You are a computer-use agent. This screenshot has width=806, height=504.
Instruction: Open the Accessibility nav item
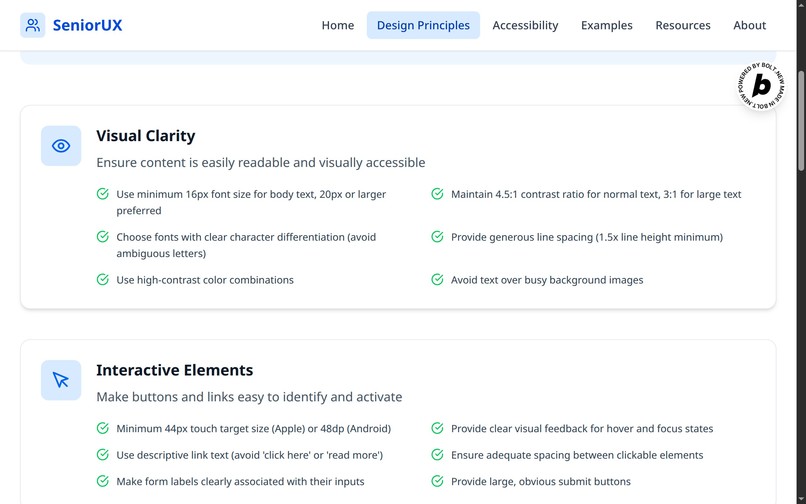pos(525,25)
